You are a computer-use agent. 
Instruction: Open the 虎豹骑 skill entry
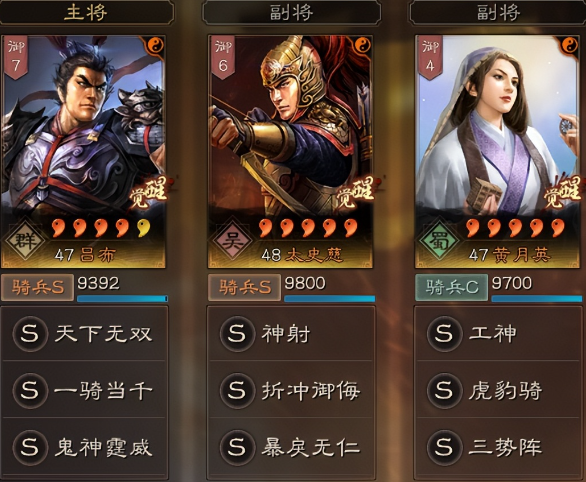[x=499, y=390]
